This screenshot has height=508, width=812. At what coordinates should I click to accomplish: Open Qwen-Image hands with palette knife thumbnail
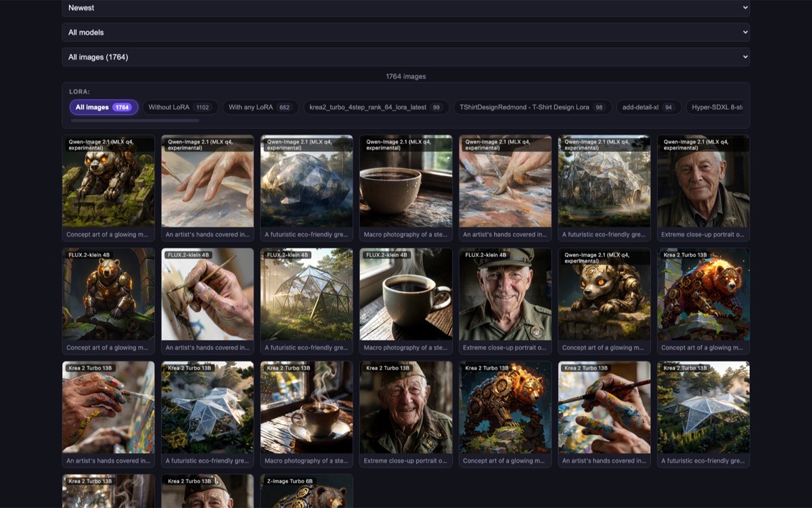505,181
